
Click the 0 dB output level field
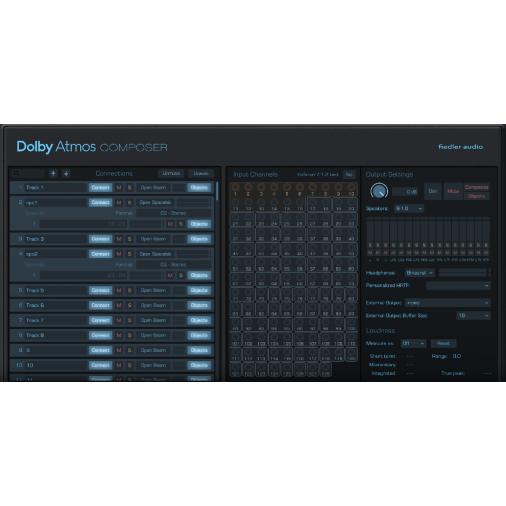pos(405,192)
